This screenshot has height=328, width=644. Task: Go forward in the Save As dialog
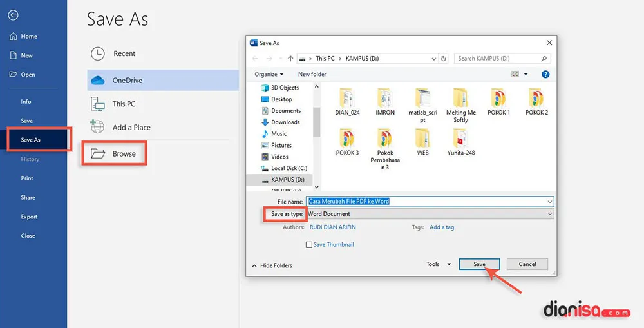[269, 59]
